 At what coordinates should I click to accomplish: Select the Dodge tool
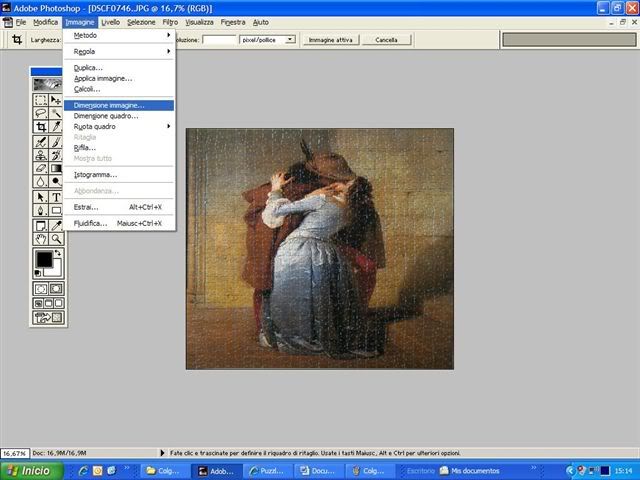(x=56, y=181)
